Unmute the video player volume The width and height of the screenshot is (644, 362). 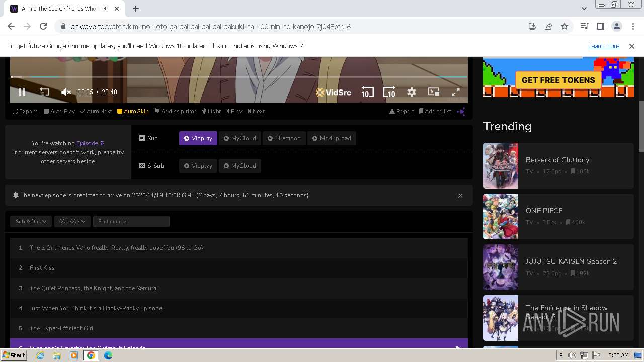(66, 92)
